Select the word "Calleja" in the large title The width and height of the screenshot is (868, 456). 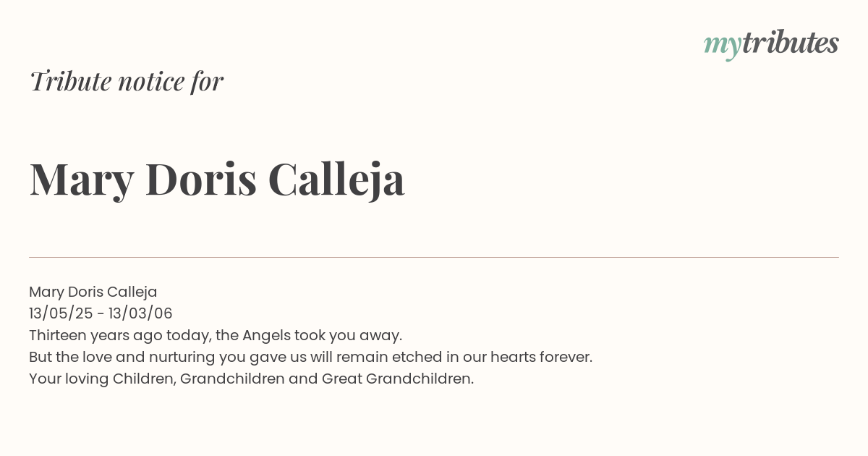click(336, 180)
